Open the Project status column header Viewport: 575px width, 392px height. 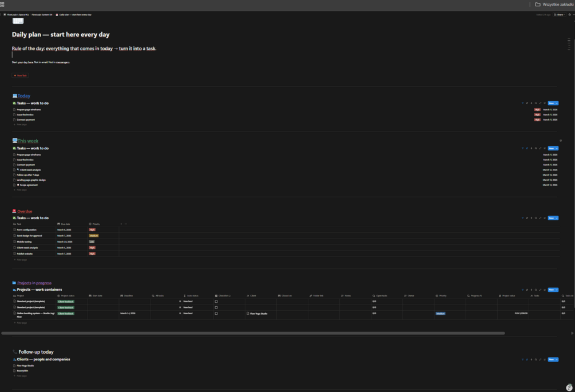point(66,296)
